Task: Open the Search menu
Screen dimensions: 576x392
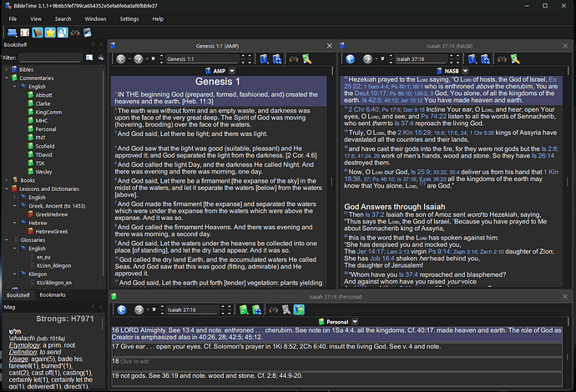Action: (63, 18)
